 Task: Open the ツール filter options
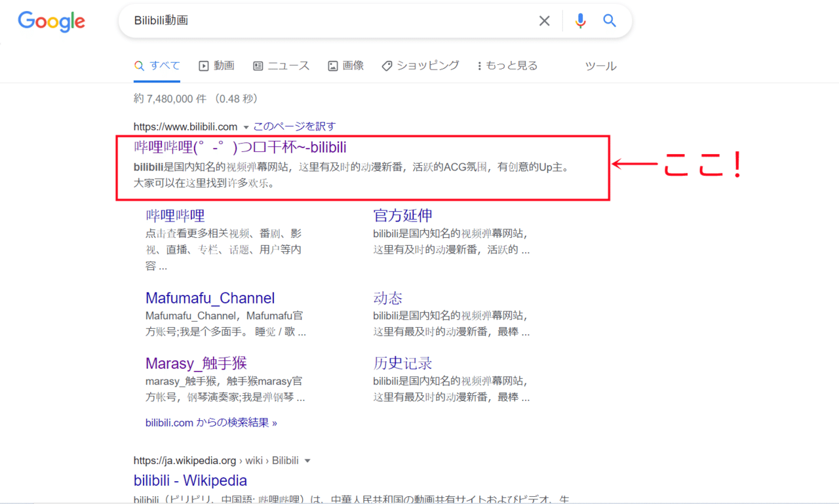[x=600, y=66]
